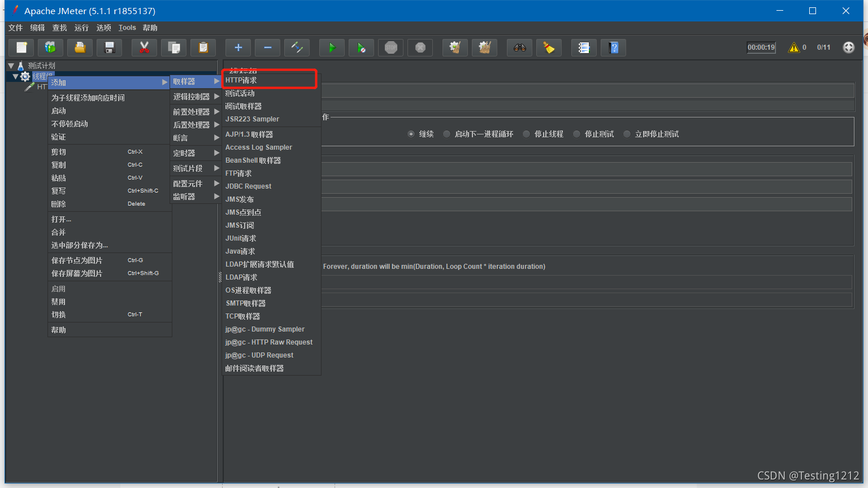The height and width of the screenshot is (488, 868).
Task: Choose 邮件阅读者取样器 entry
Action: pyautogui.click(x=271, y=368)
